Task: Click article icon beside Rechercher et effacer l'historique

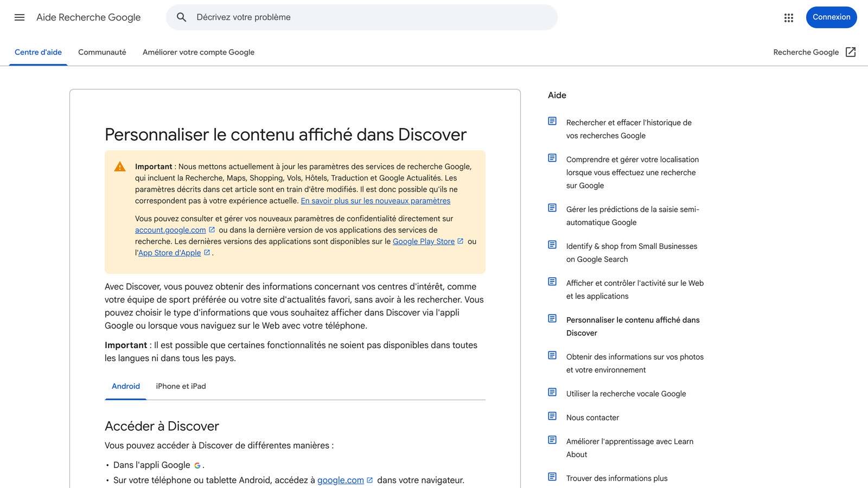Action: tap(552, 121)
